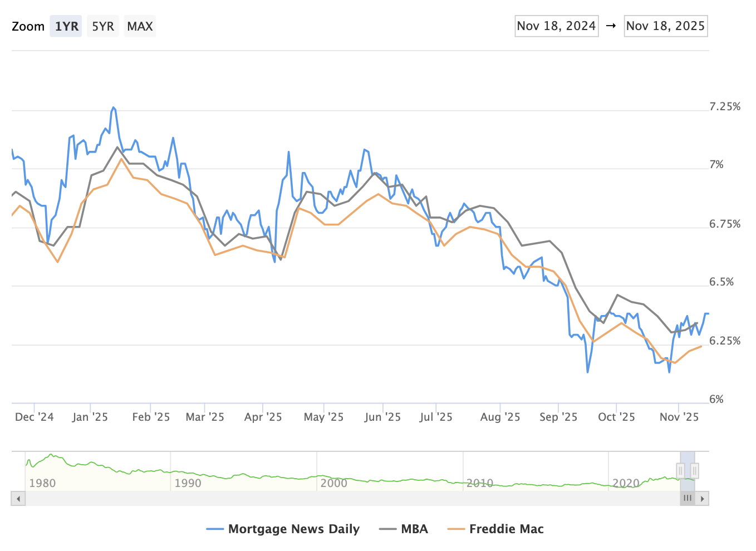Click the right navigator range handle
Image resolution: width=756 pixels, height=551 pixels.
coord(694,471)
